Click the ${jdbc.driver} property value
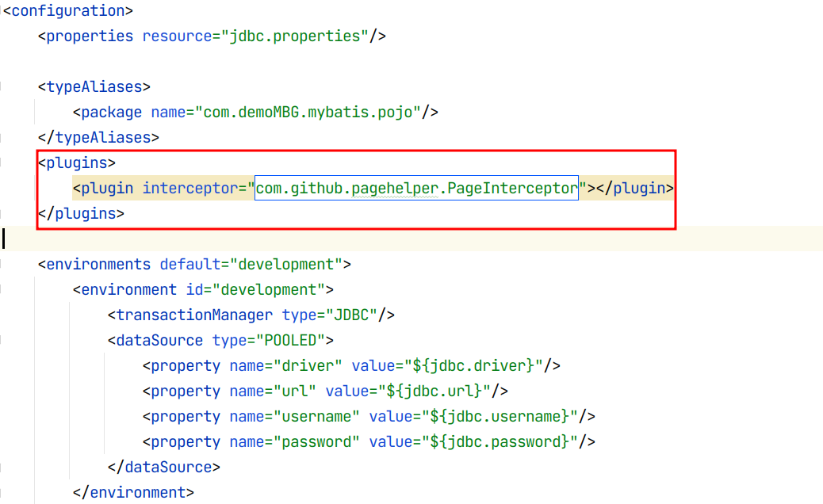The width and height of the screenshot is (823, 504). click(x=473, y=365)
